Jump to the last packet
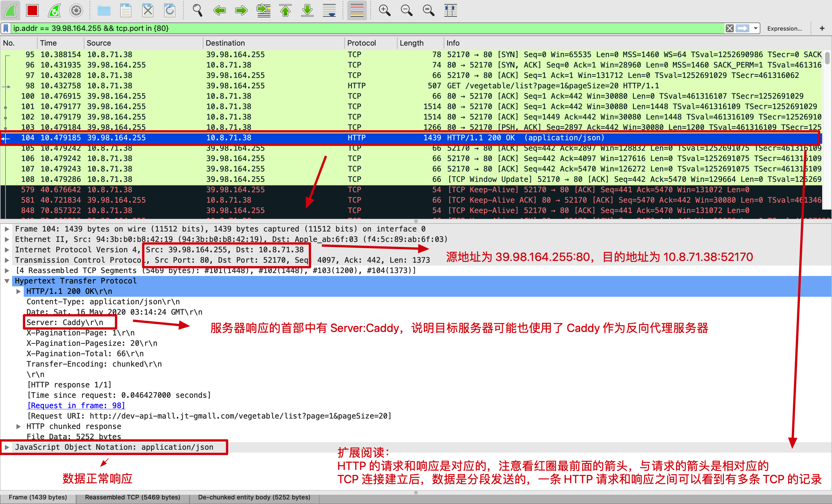Screen dimensions: 832x504 307,10
